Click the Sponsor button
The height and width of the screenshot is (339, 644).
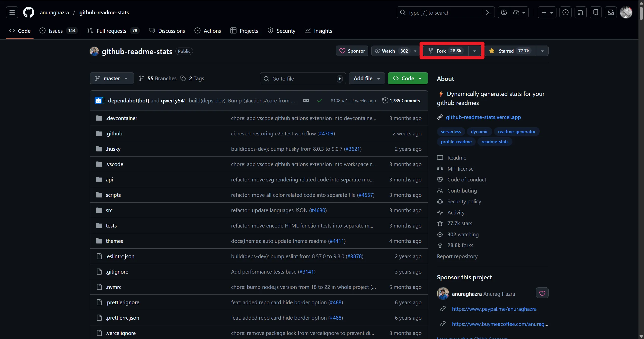352,51
